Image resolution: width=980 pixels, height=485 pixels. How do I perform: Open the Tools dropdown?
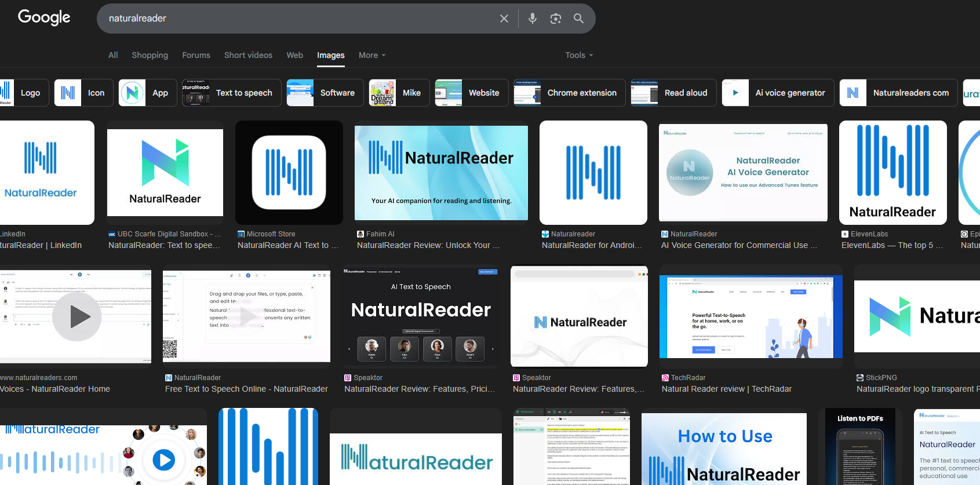[x=580, y=55]
